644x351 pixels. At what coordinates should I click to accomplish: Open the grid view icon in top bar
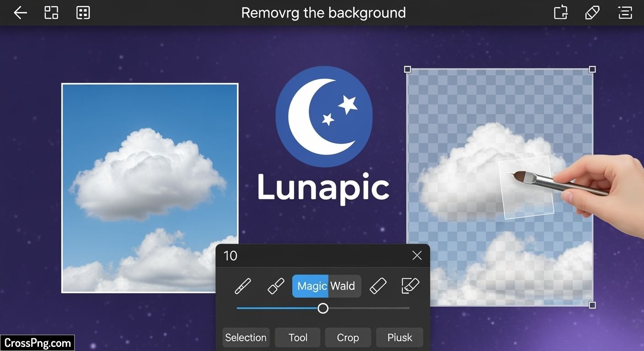pos(83,13)
